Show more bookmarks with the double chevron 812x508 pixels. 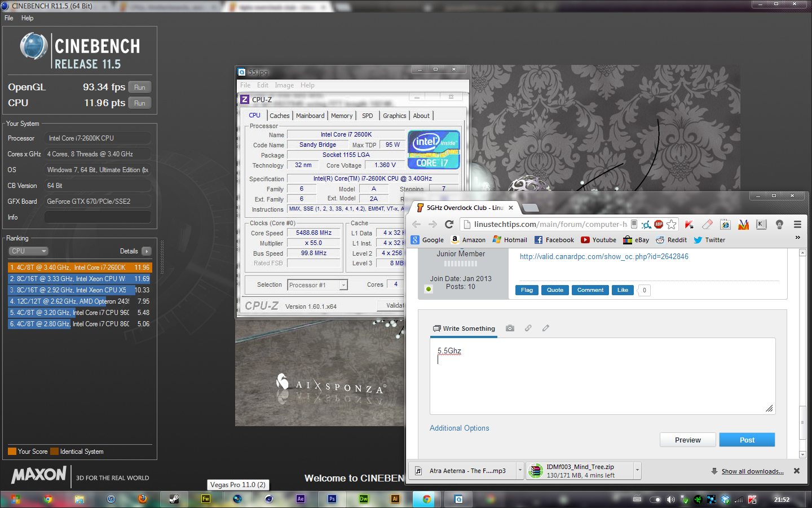797,238
